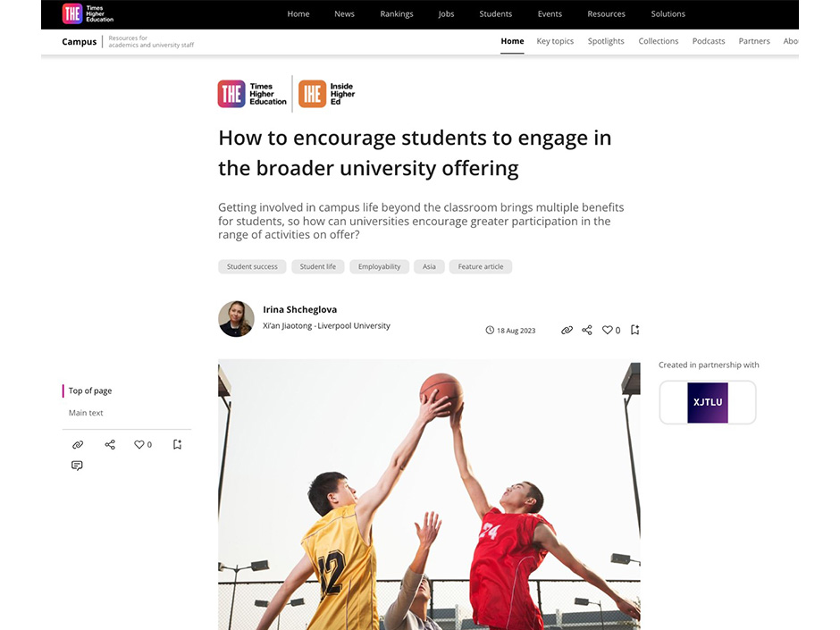Click the copy link icon beside article date
This screenshot has width=840, height=630.
567,330
